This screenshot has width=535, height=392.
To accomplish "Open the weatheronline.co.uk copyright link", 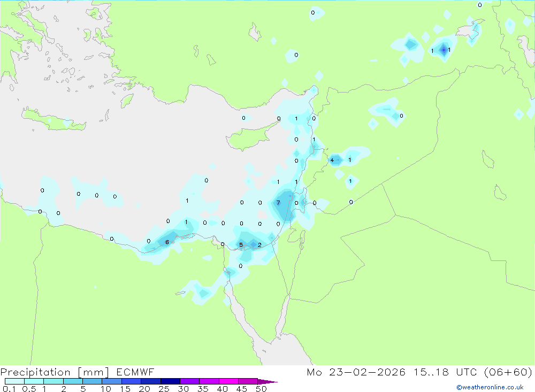I will [x=490, y=387].
